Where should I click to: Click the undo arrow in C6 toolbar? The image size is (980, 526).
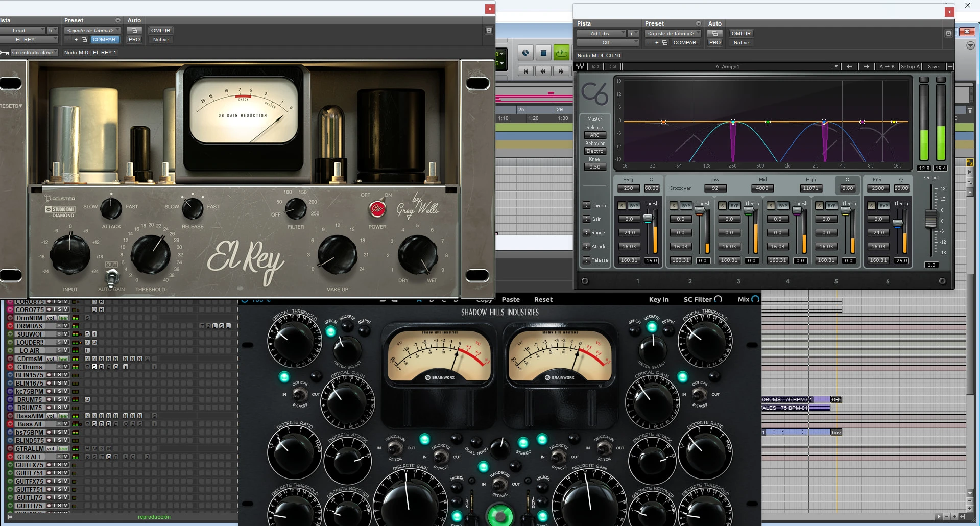coord(595,66)
